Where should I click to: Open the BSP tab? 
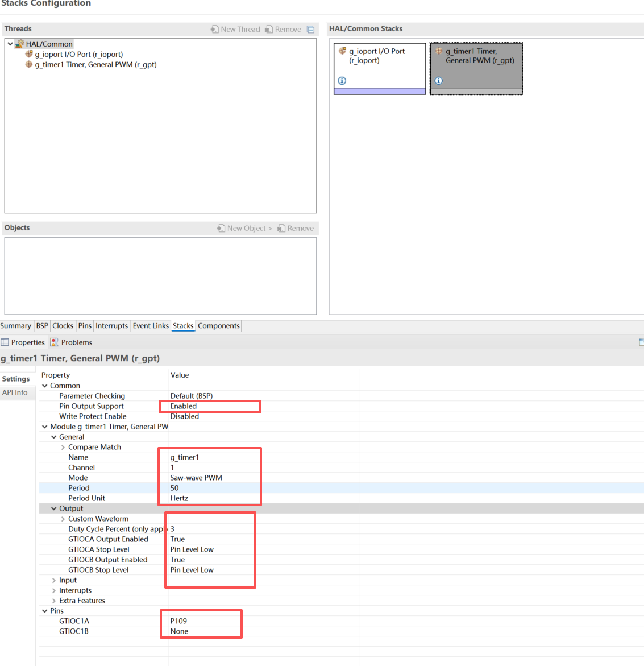click(x=42, y=326)
